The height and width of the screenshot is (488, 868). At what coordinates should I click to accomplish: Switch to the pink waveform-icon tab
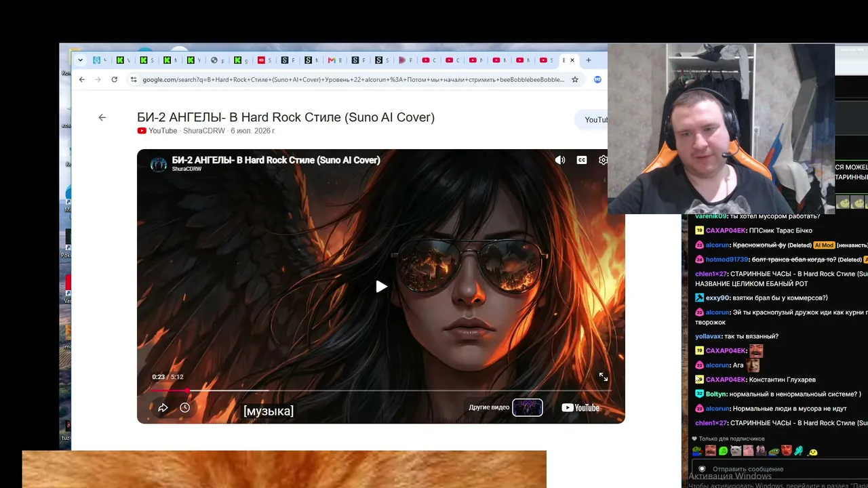(x=402, y=60)
